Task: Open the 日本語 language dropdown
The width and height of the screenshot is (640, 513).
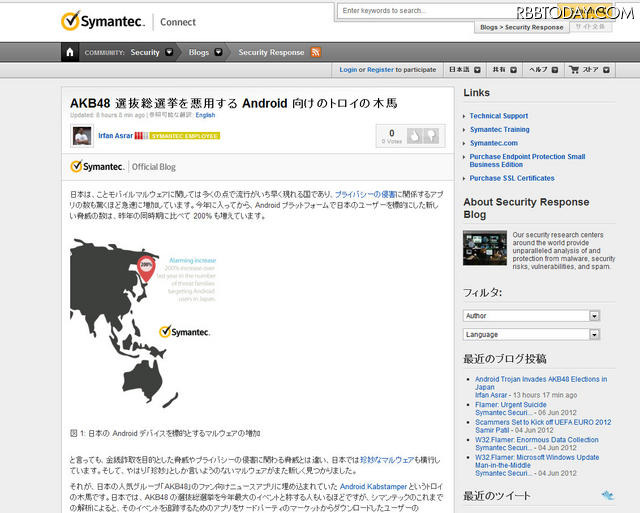Action: point(464,70)
